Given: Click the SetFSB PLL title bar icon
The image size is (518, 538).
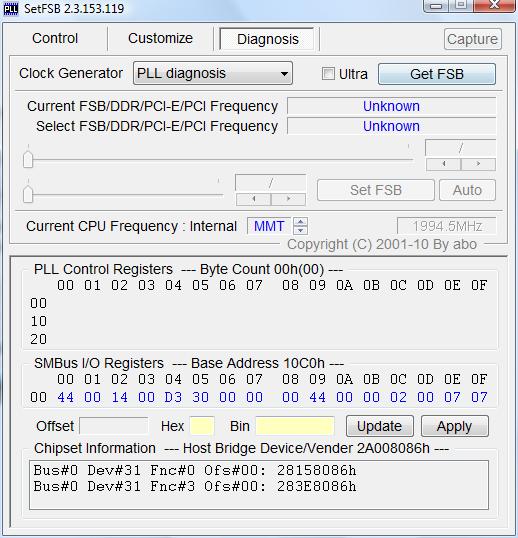Looking at the screenshot, I should pos(11,8).
